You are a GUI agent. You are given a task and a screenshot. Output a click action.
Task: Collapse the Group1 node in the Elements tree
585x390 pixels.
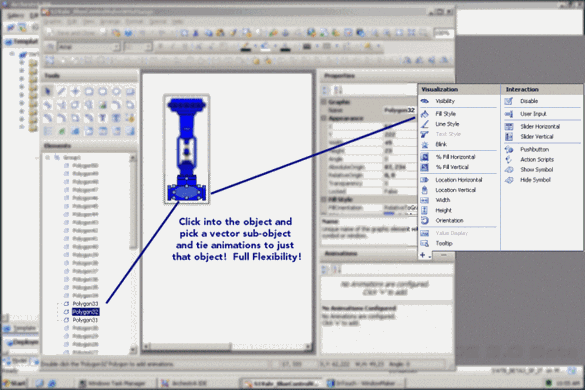pos(48,157)
